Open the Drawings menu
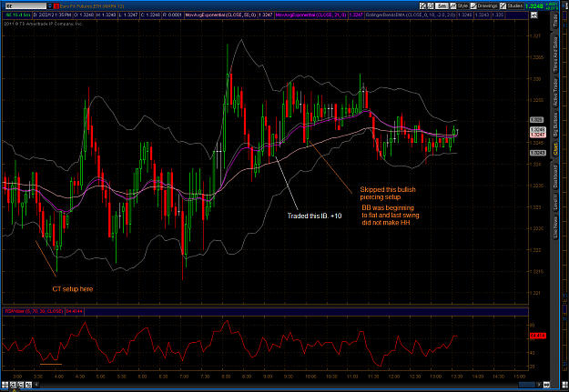569x392 pixels. click(x=484, y=5)
